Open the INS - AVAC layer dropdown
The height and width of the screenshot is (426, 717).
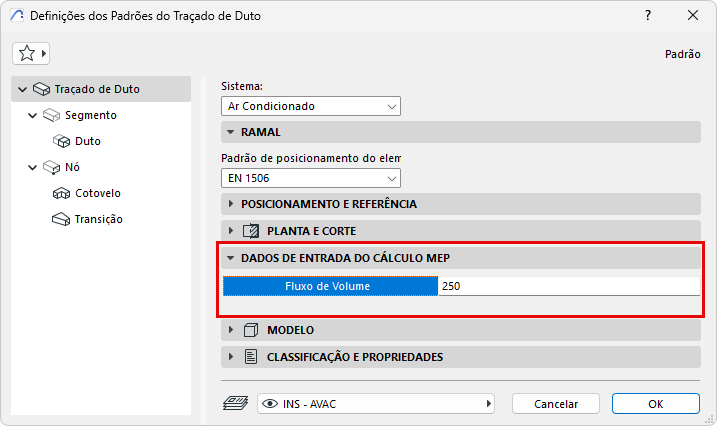tap(377, 403)
